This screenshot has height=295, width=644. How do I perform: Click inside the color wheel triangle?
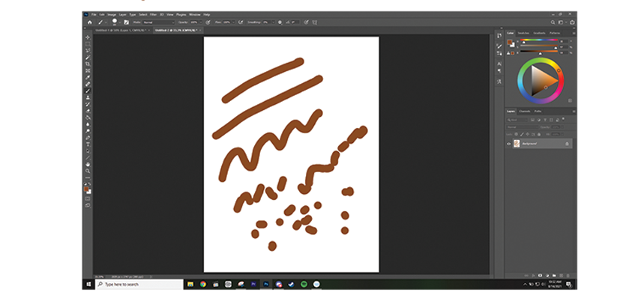coord(541,80)
